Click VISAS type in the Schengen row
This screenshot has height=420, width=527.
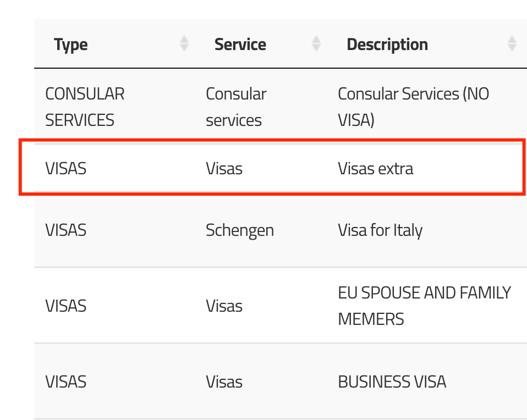tap(66, 230)
